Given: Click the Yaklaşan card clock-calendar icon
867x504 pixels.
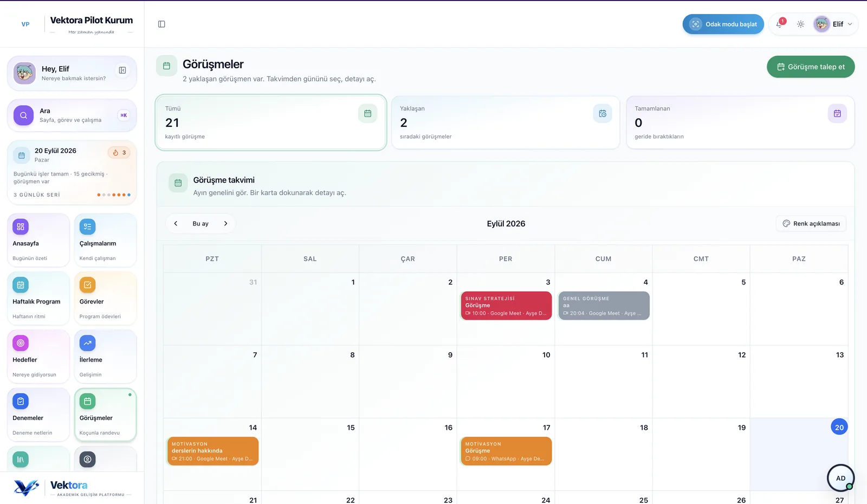Looking at the screenshot, I should pos(603,113).
